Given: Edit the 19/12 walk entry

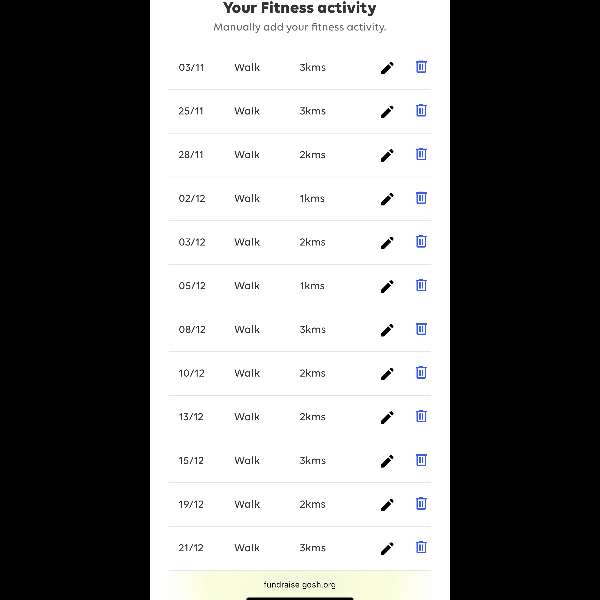Looking at the screenshot, I should coord(387,505).
